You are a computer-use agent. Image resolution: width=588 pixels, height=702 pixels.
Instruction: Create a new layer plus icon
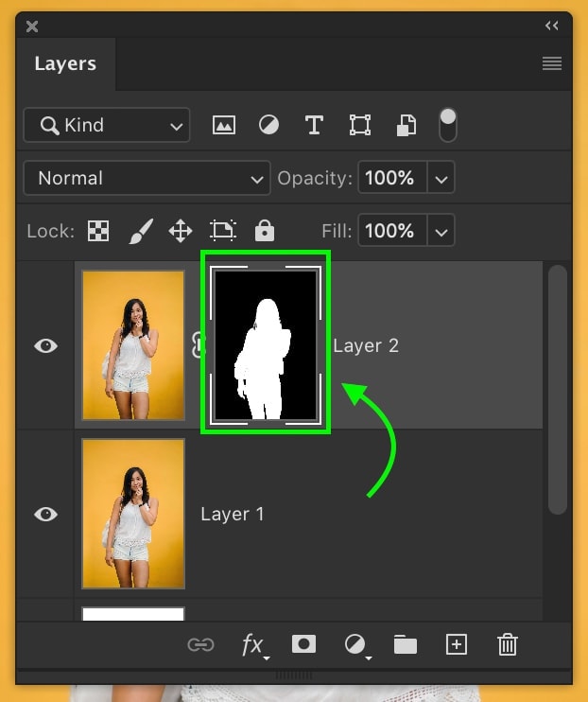457,644
